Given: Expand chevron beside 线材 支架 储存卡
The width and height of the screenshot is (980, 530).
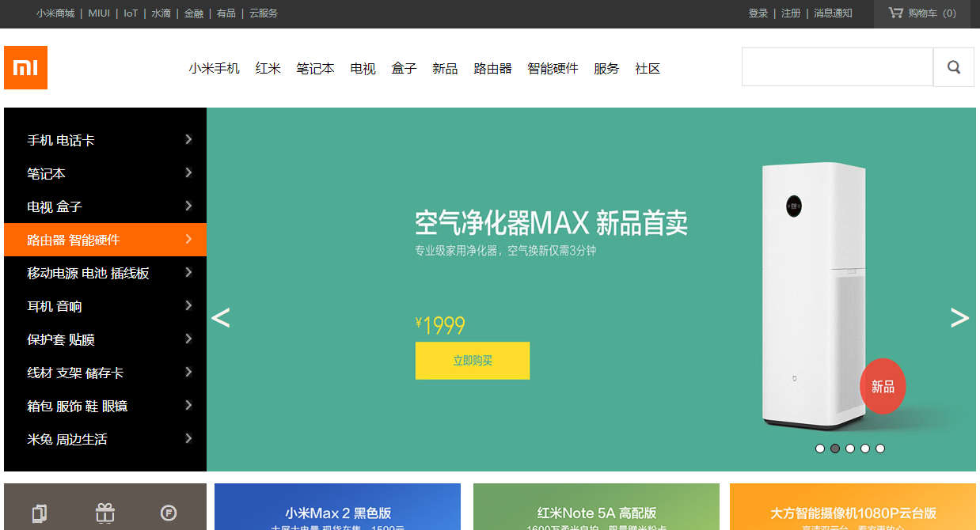Looking at the screenshot, I should 188,372.
